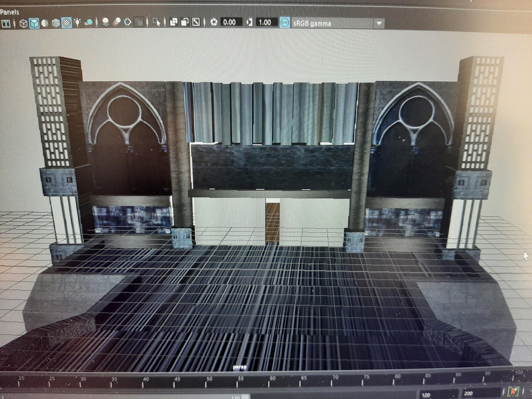
Task: Toggle X-Ray Joints icon
Action: (x=196, y=22)
